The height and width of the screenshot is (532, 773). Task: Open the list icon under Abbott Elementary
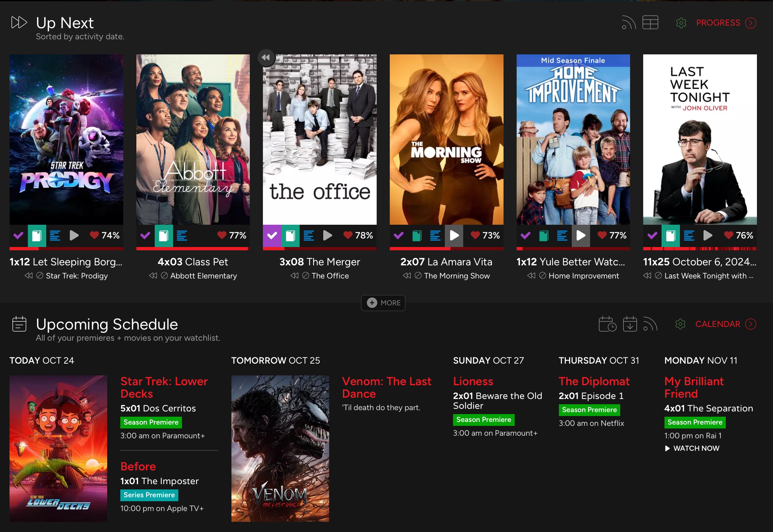tap(182, 236)
